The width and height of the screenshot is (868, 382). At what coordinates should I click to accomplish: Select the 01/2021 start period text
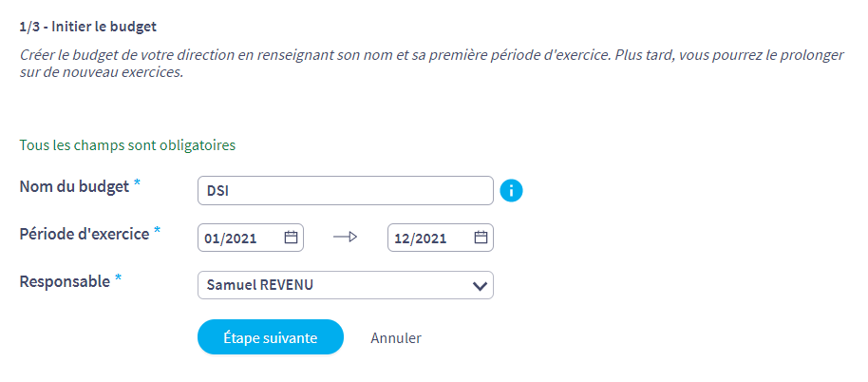click(x=230, y=239)
